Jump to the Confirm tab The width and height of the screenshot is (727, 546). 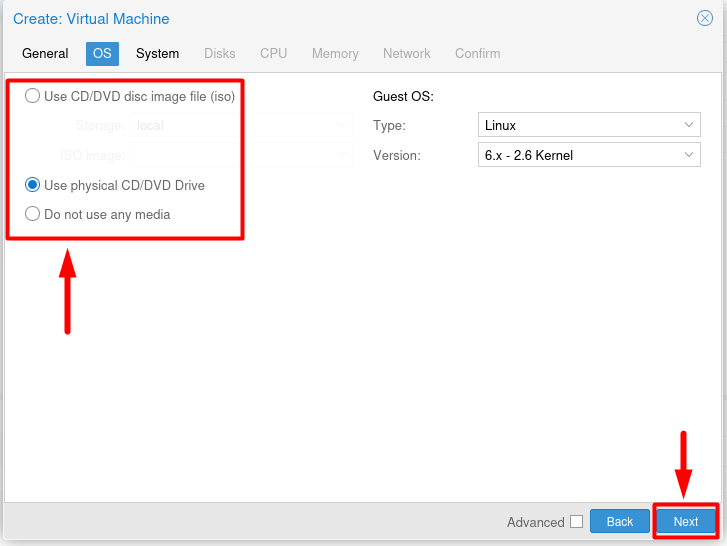click(477, 53)
